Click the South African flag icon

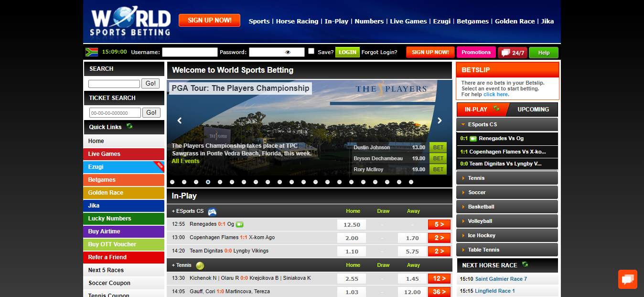click(92, 52)
